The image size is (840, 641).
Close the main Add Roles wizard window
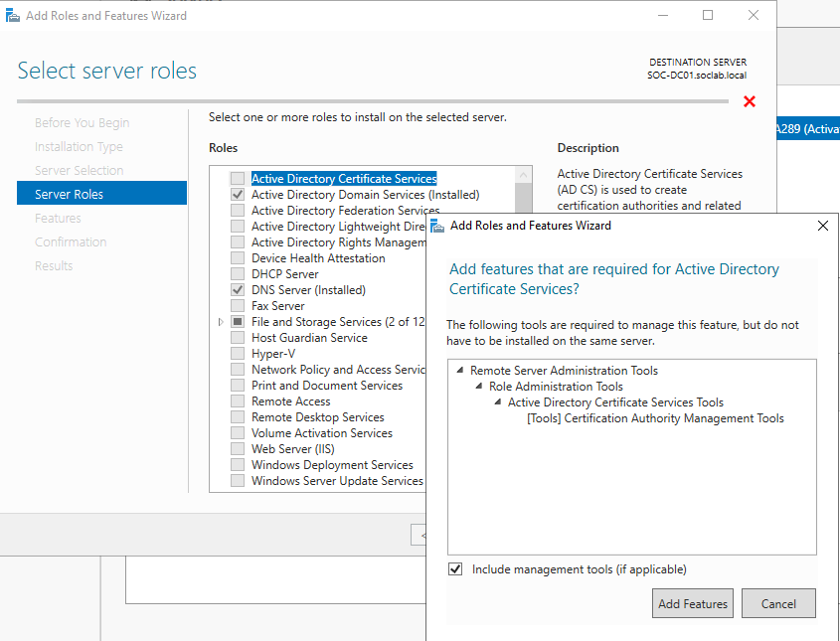pos(754,15)
